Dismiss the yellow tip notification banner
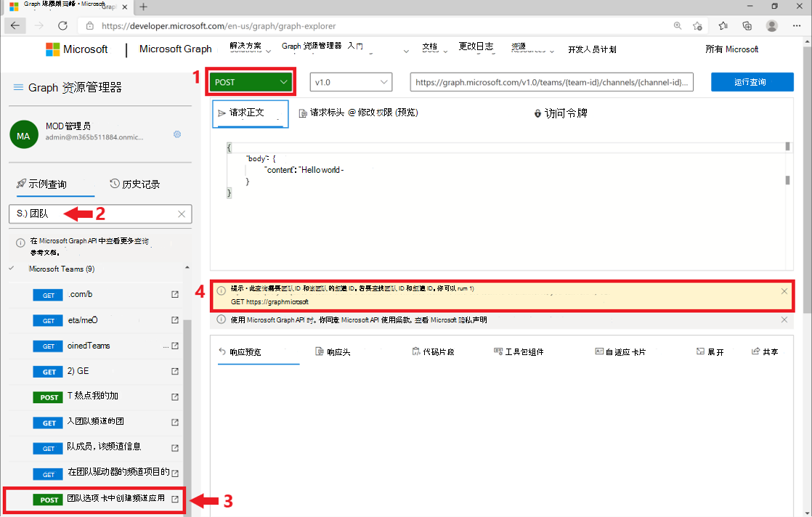Screen dimensions: 812x517 tap(784, 290)
